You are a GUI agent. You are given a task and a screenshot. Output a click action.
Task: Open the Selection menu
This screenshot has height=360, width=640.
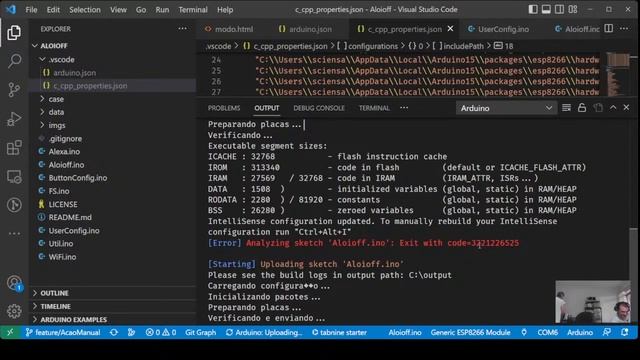[x=85, y=9]
